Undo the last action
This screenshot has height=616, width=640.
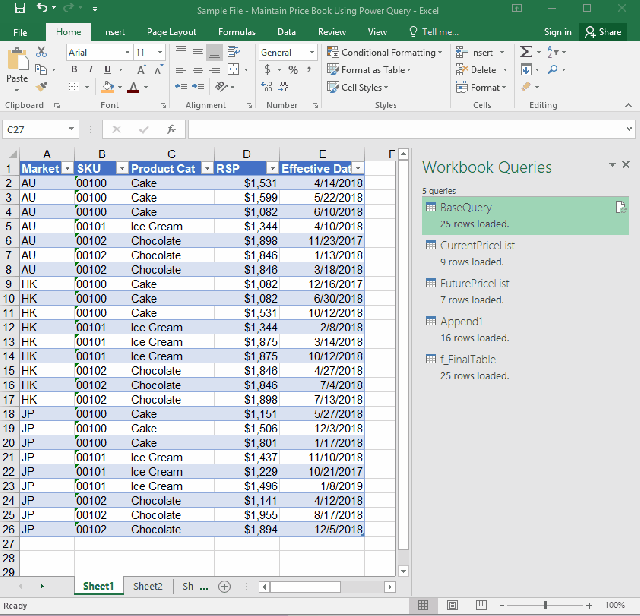click(x=42, y=7)
